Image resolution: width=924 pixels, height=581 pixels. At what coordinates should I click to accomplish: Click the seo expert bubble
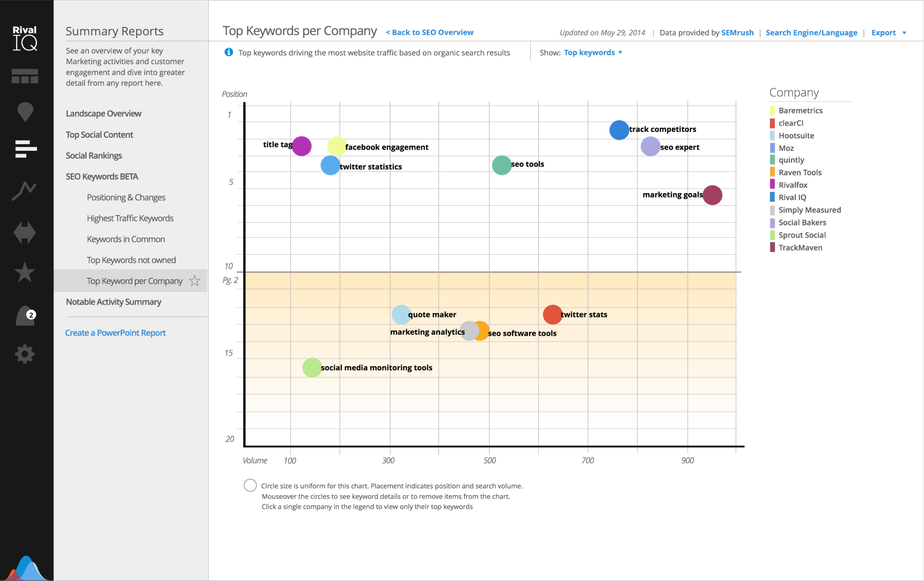click(650, 146)
